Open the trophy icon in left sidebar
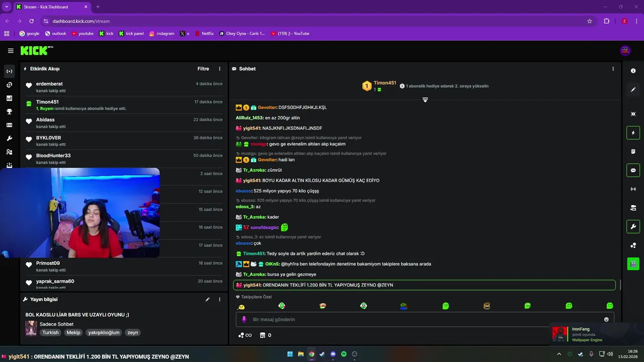Image resolution: width=644 pixels, height=362 pixels. click(9, 112)
